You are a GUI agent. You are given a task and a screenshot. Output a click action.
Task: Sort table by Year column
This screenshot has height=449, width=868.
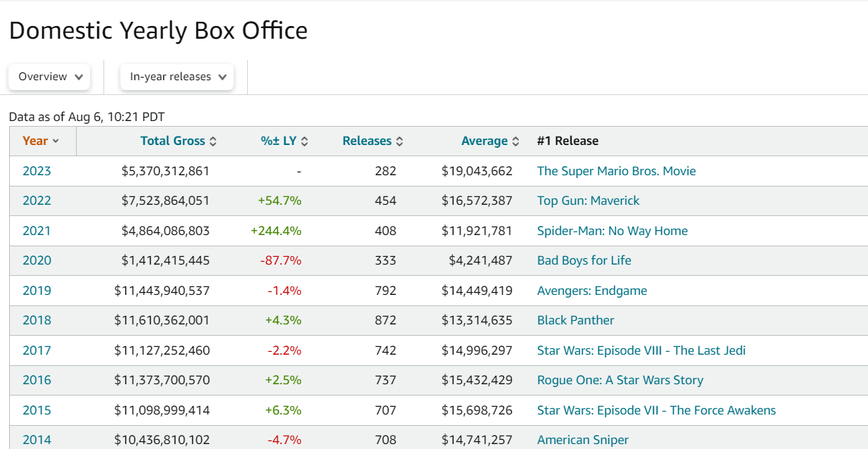[41, 141]
